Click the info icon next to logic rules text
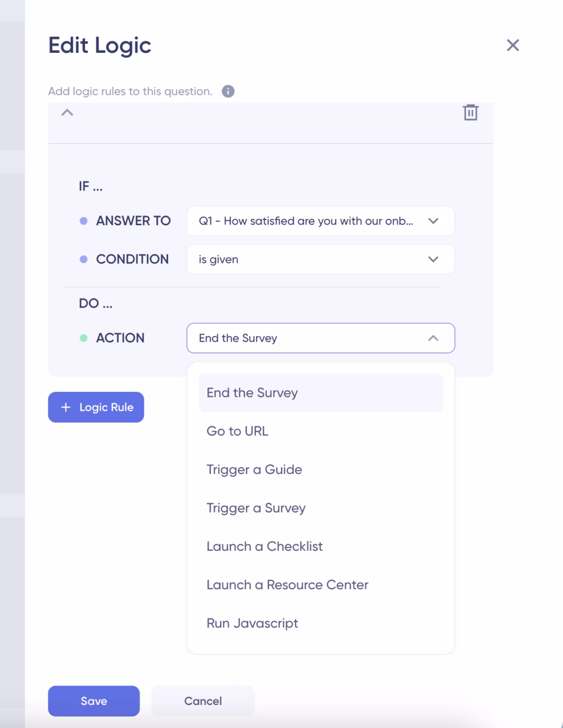The image size is (563, 728). click(228, 91)
